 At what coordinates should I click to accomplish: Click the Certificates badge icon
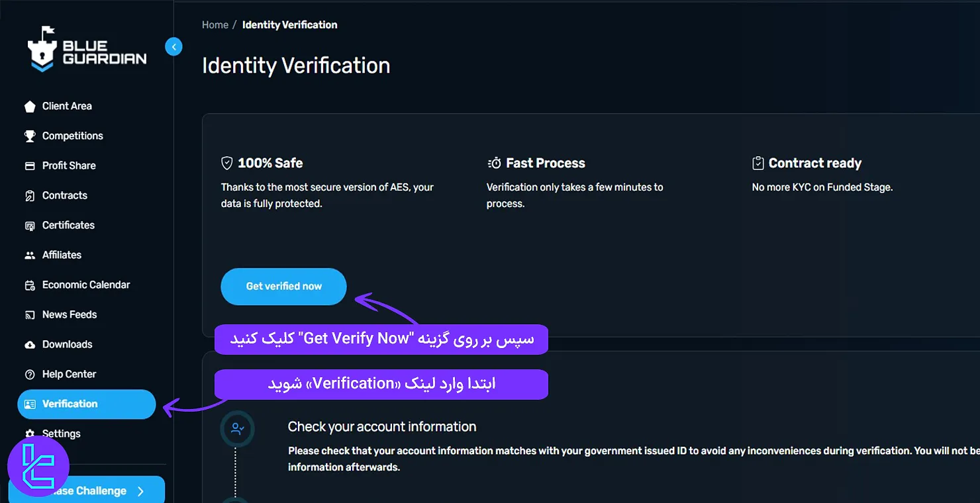pos(30,225)
